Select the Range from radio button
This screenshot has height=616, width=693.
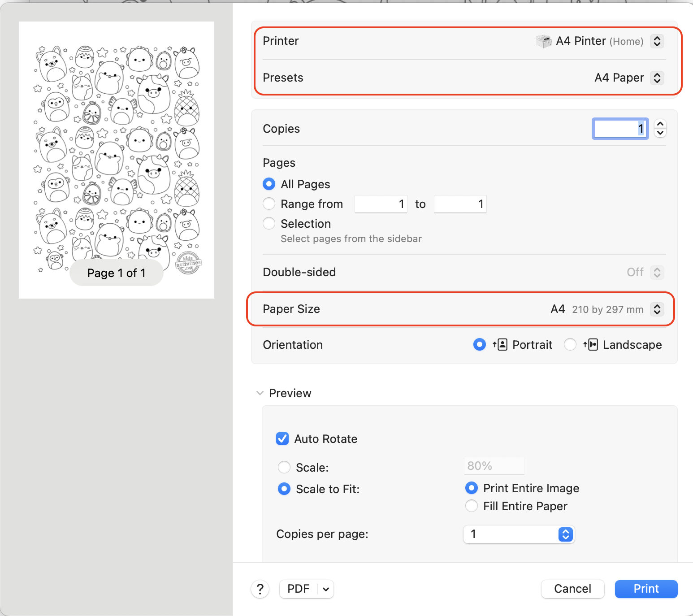pos(269,204)
